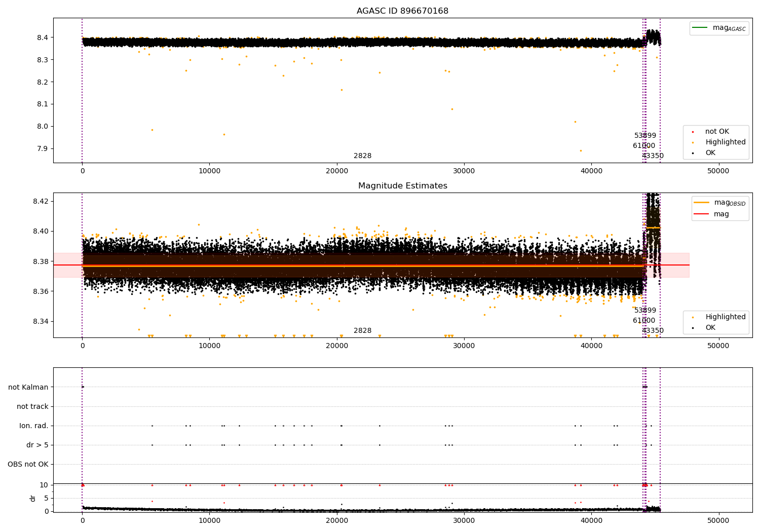This screenshot has width=760, height=532.
Task: Click y-tick "8.1" on the top plot
Action: pos(42,104)
